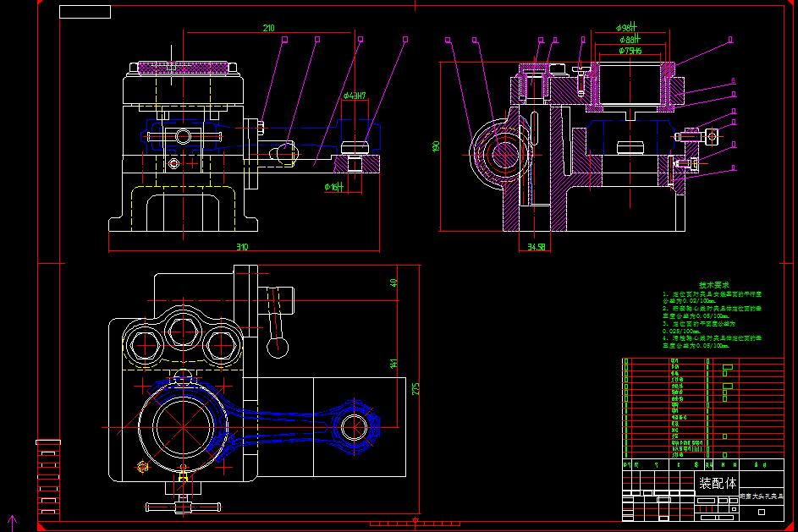The height and width of the screenshot is (532, 798).
Task: Pick the 190 height dimension text
Action: coord(436,146)
